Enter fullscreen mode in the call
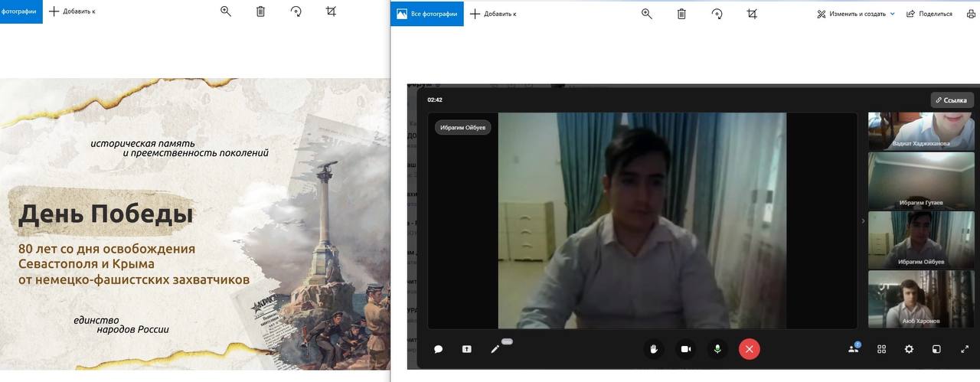 click(x=964, y=349)
